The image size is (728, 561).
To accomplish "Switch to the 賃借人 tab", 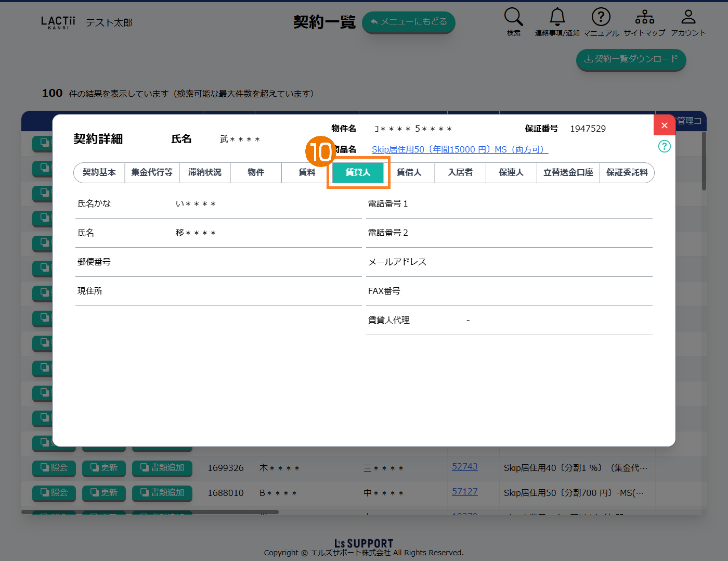I will [x=409, y=172].
